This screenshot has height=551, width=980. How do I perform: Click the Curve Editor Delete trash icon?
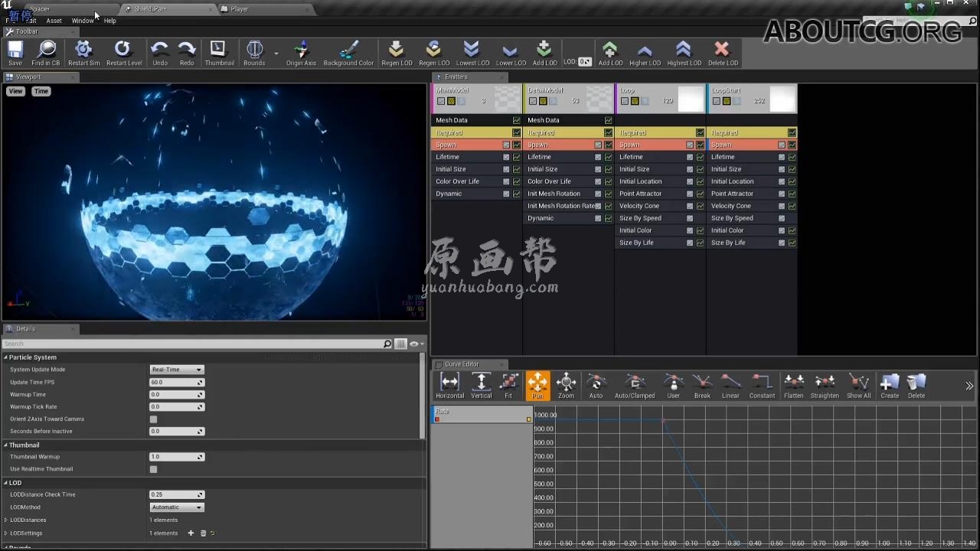[x=916, y=386]
